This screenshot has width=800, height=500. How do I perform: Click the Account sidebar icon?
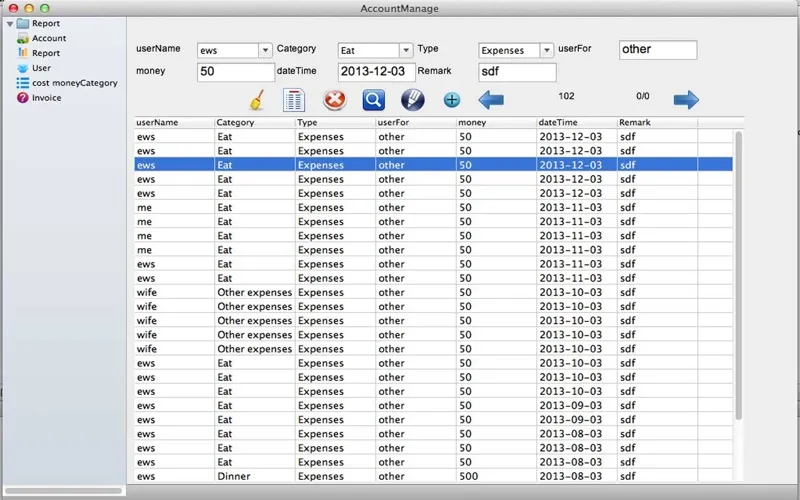click(22, 38)
